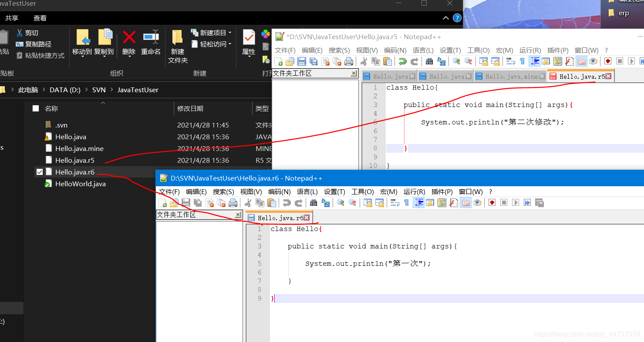Click the Explorer help question mark icon

click(457, 18)
